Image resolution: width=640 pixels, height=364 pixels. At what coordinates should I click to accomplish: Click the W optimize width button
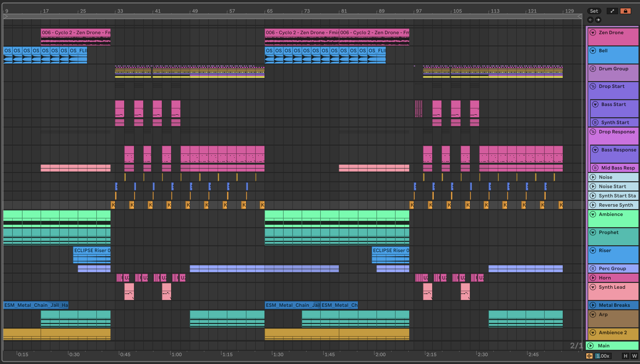tap(634, 356)
